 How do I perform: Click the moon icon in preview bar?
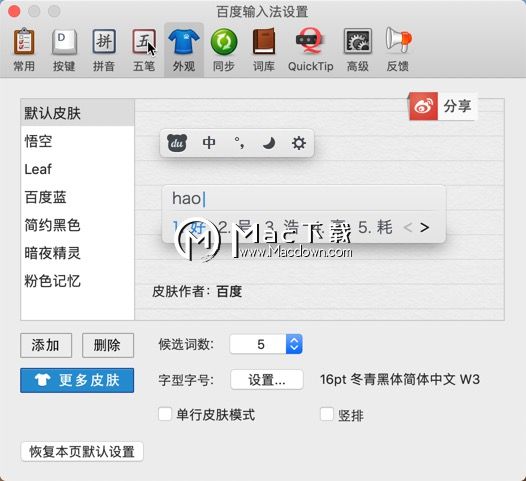[269, 143]
